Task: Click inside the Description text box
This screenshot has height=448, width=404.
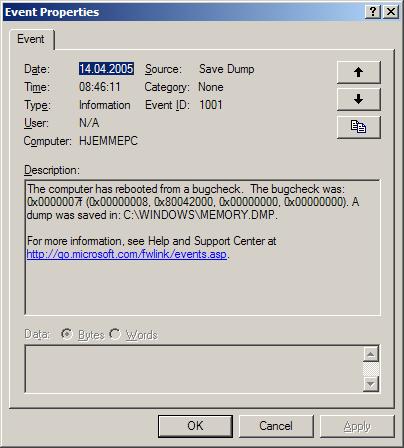Action: coord(202,247)
